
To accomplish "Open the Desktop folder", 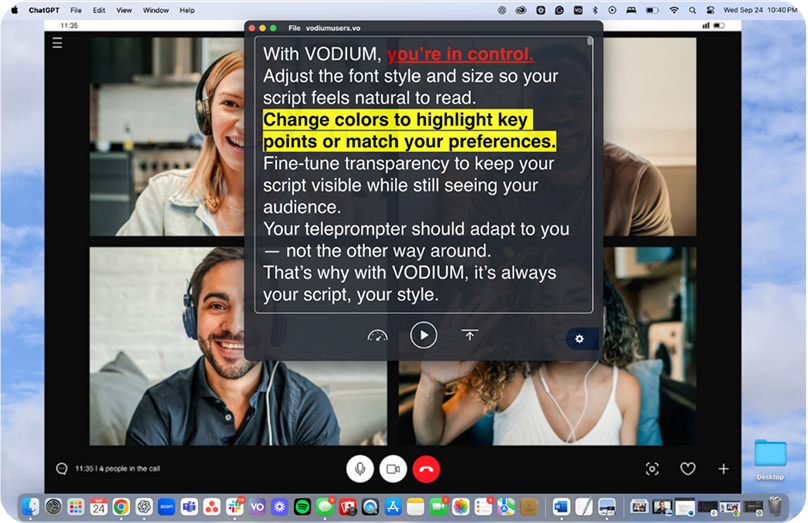I will [x=770, y=459].
